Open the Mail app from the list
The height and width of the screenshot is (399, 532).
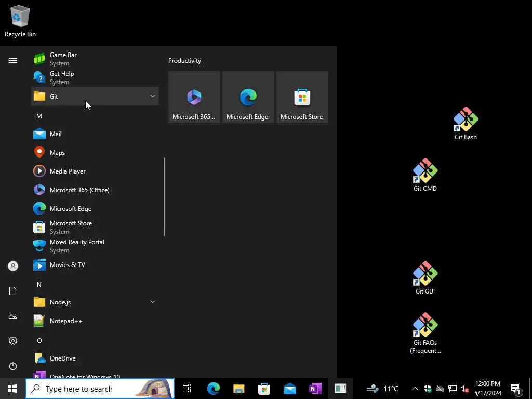point(95,134)
